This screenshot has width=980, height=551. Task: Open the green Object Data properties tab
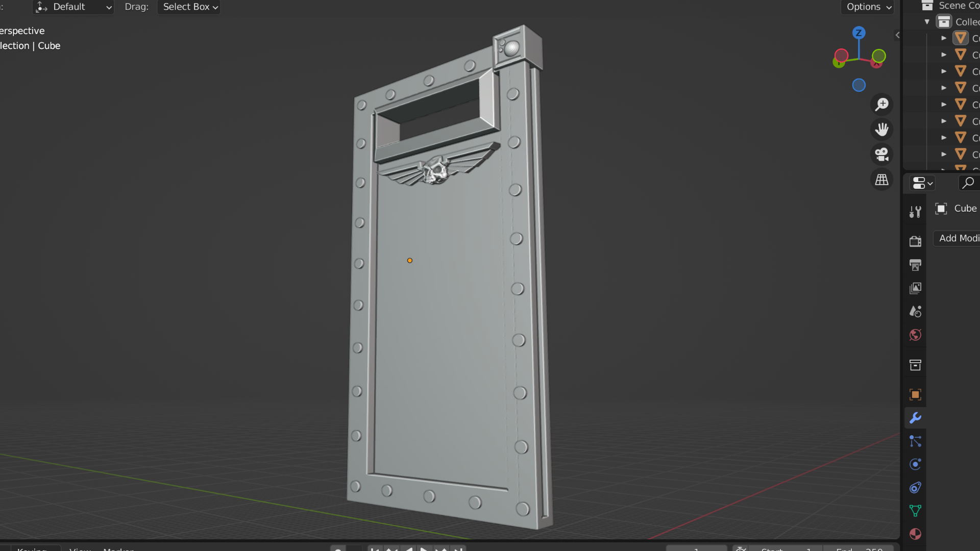click(x=915, y=510)
